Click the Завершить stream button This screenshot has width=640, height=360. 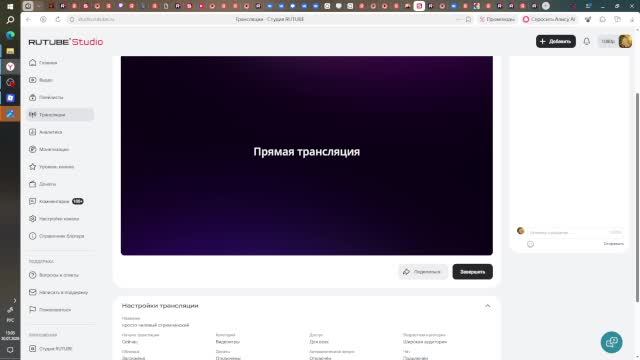point(472,272)
